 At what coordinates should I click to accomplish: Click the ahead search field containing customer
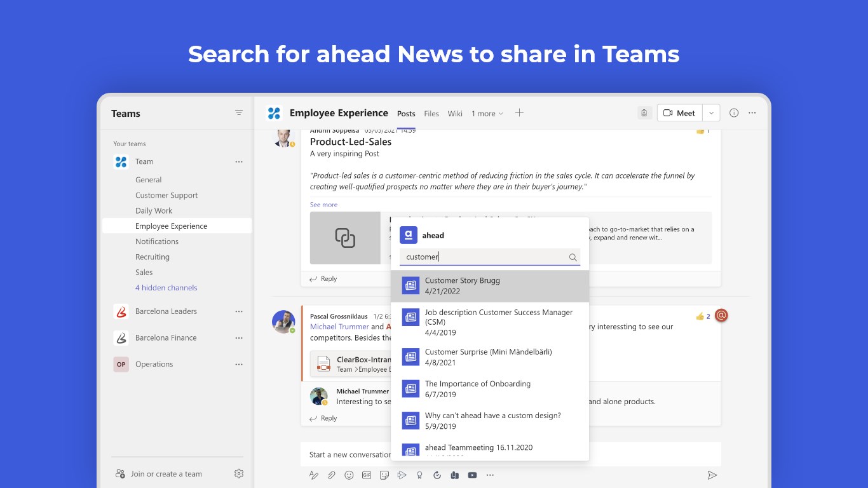tap(490, 257)
